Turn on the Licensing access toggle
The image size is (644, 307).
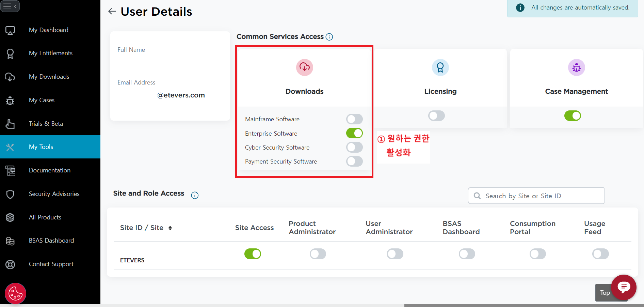pos(436,116)
